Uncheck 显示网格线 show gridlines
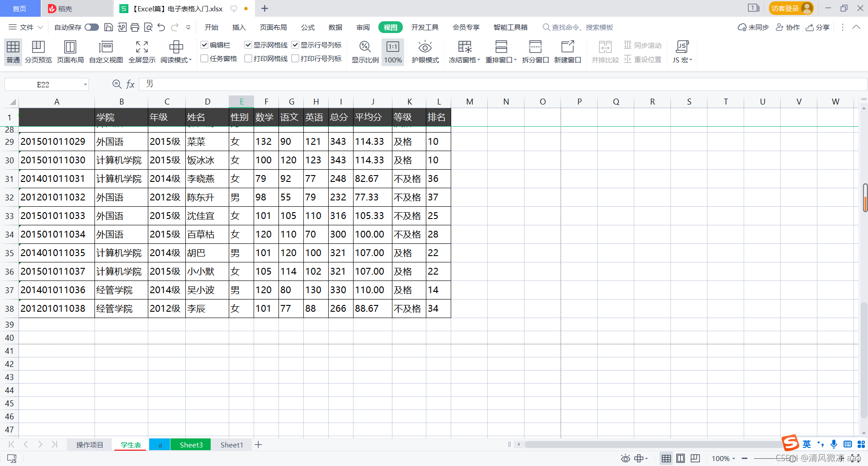Image resolution: width=868 pixels, height=466 pixels. 248,45
